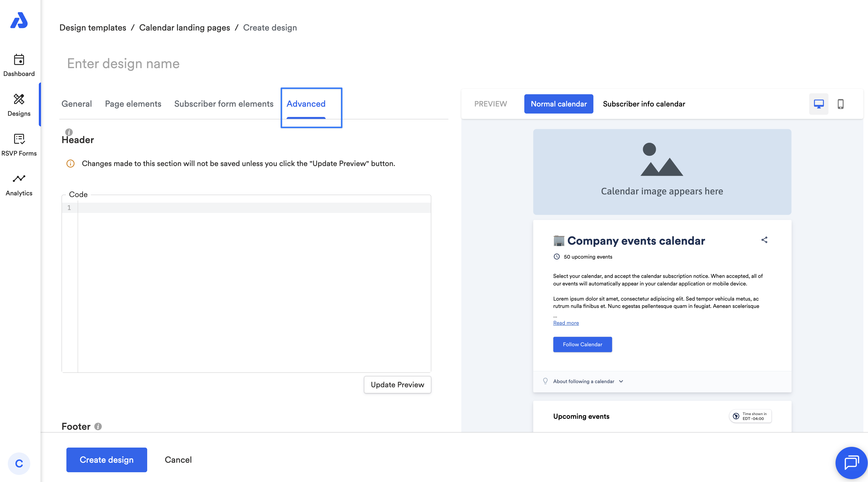Open the time zone EDT selector
The width and height of the screenshot is (868, 482).
(750, 416)
